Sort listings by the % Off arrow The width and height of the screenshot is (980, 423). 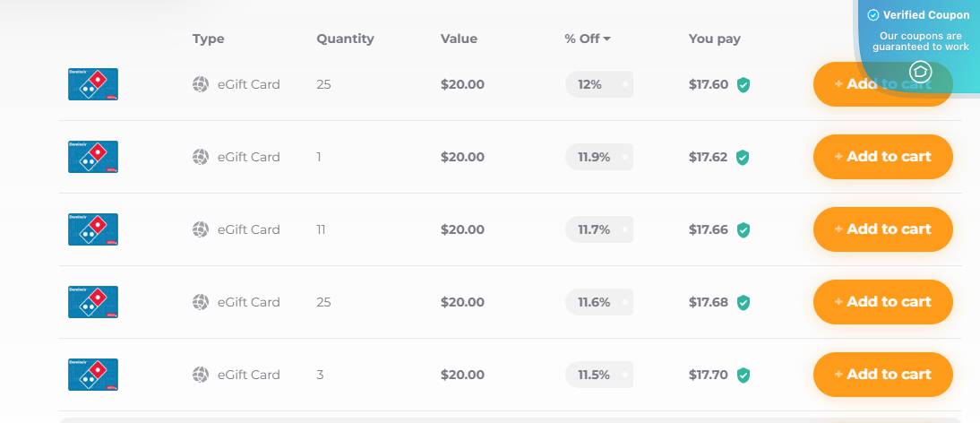[x=606, y=39]
